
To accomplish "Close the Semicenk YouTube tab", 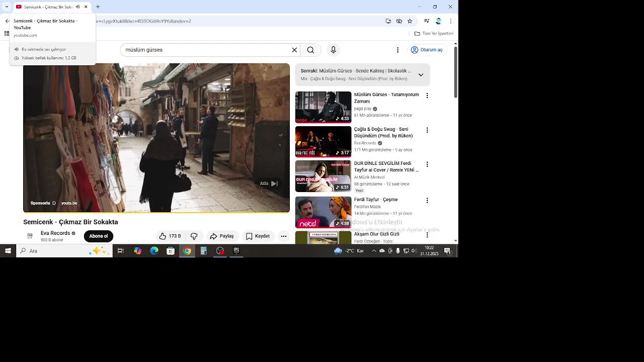I will pyautogui.click(x=86, y=7).
